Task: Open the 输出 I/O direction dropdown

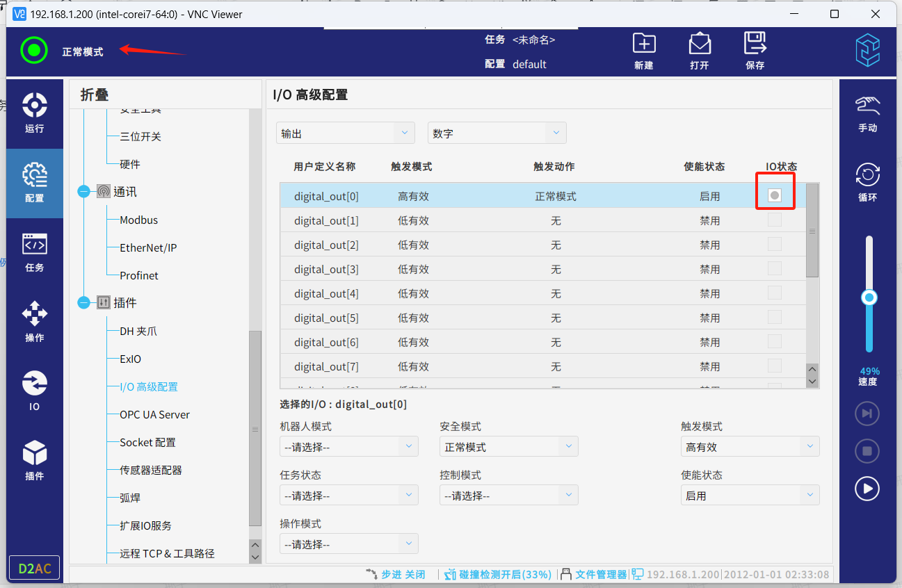Action: coord(345,133)
